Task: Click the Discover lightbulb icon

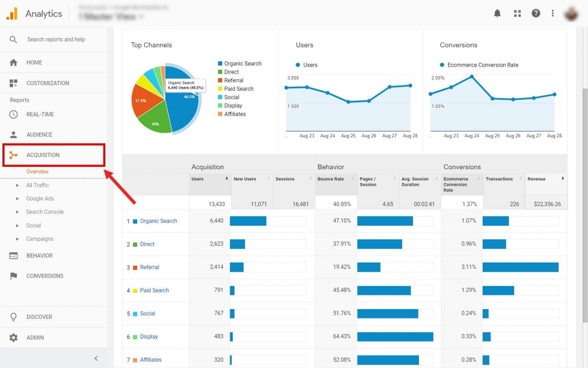Action: click(x=13, y=317)
